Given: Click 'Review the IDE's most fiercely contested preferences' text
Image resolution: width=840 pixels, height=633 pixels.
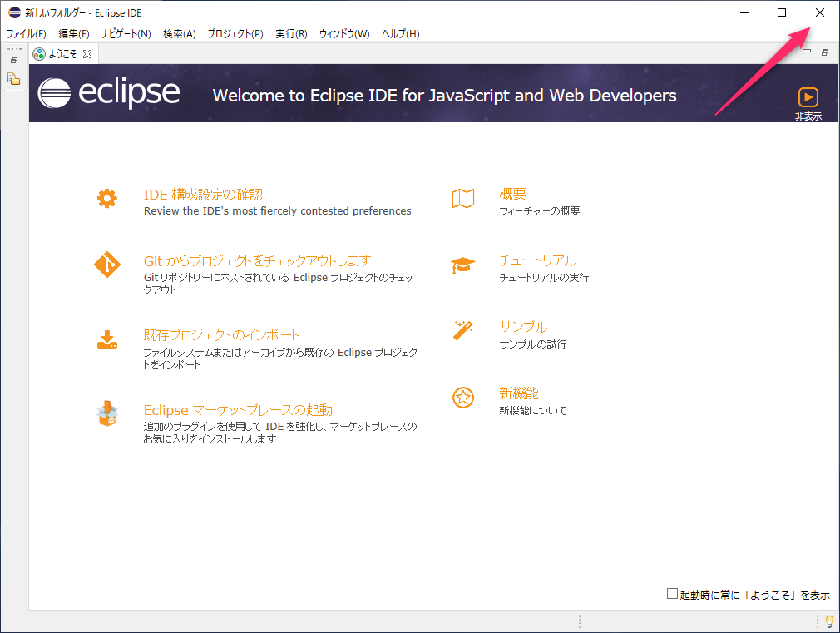Looking at the screenshot, I should point(278,211).
